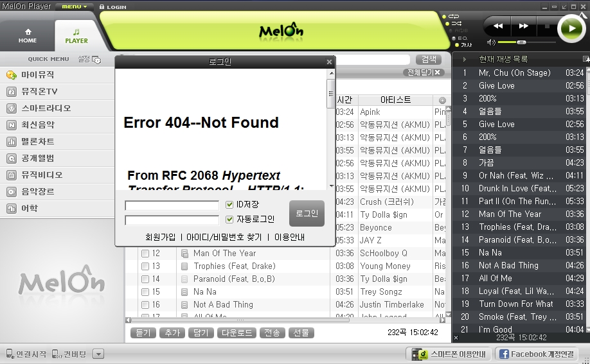Click the 담기 save button

(x=201, y=333)
